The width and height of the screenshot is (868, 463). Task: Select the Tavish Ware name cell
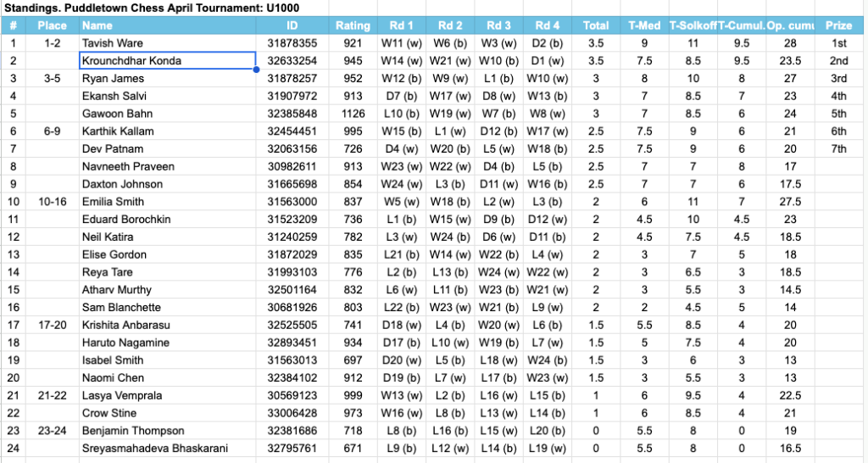click(x=167, y=43)
